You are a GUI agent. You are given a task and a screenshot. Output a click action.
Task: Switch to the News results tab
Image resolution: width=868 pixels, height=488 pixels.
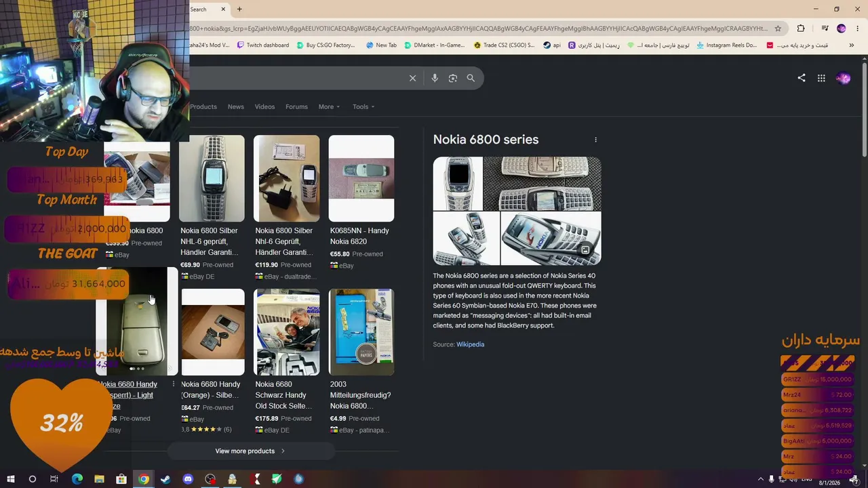236,106
